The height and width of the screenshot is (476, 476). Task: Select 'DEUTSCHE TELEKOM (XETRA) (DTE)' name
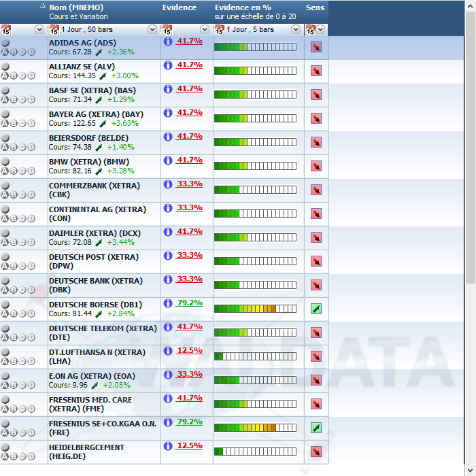click(103, 333)
